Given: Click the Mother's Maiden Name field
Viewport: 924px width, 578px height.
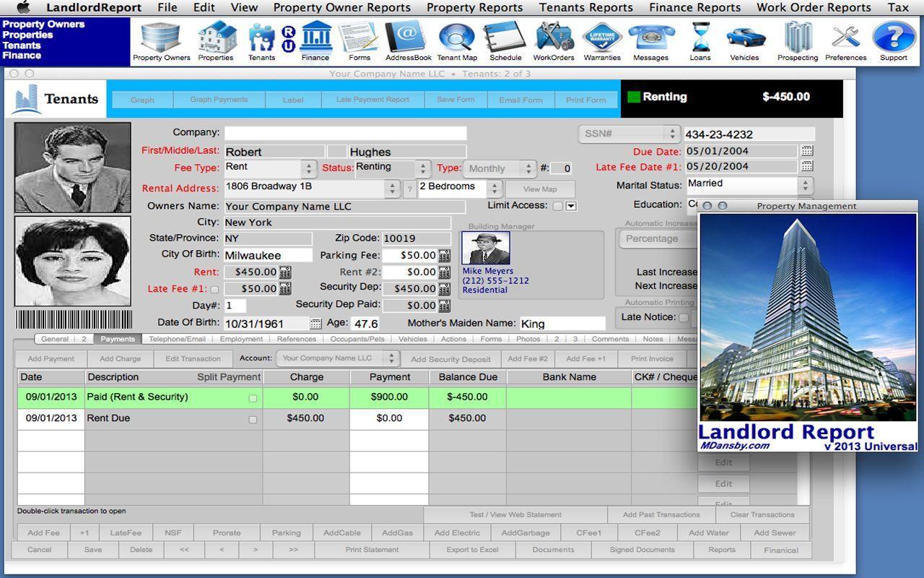Looking at the screenshot, I should click(x=562, y=324).
